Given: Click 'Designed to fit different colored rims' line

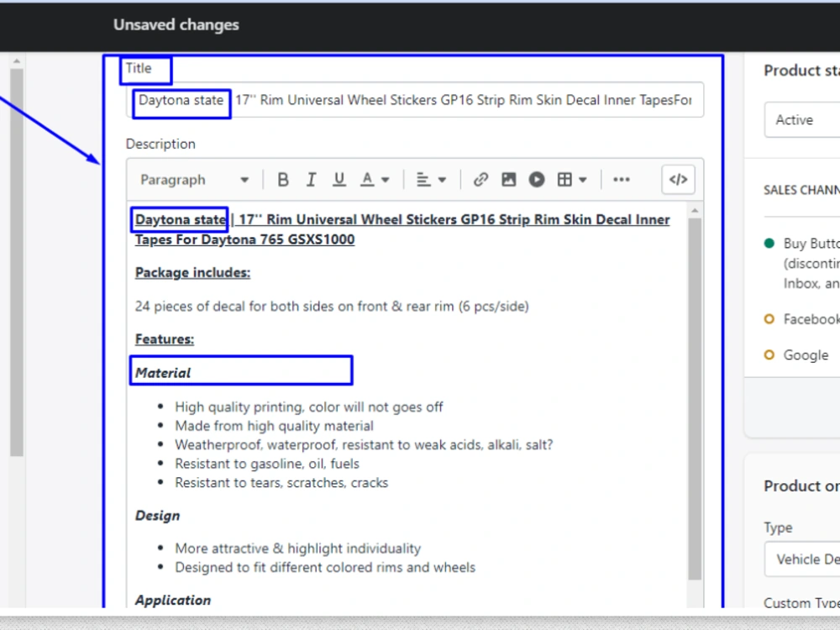Looking at the screenshot, I should click(x=325, y=567).
